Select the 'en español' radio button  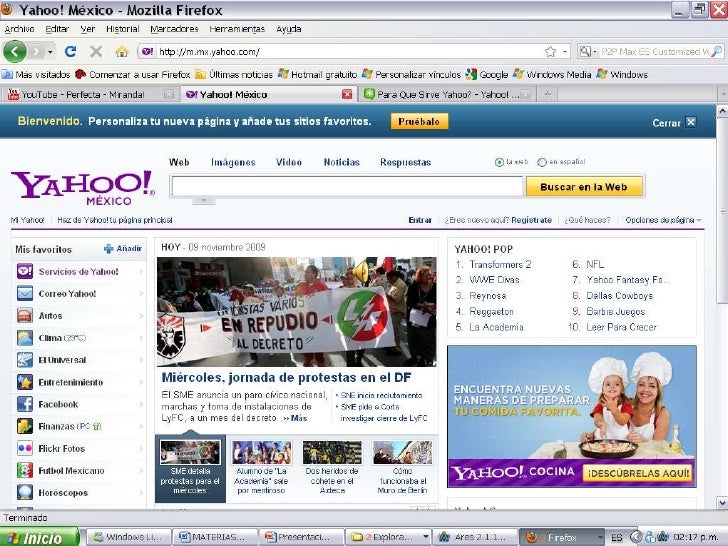(x=542, y=162)
